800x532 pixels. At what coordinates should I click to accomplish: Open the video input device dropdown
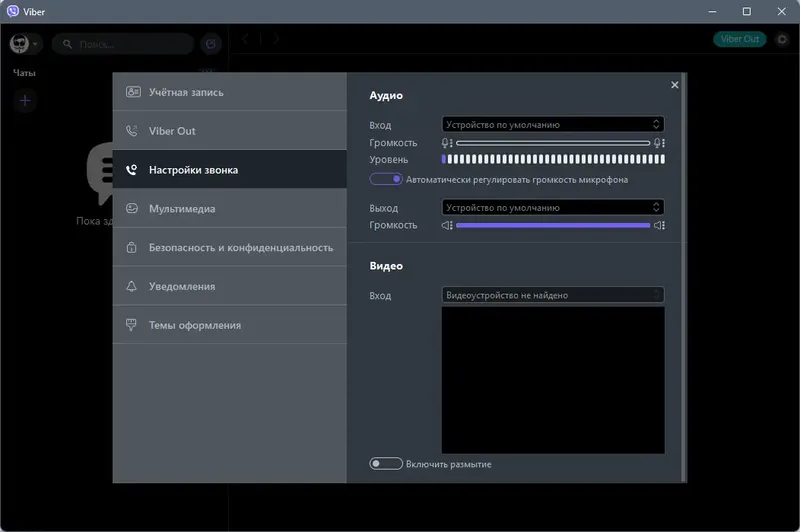tap(553, 295)
